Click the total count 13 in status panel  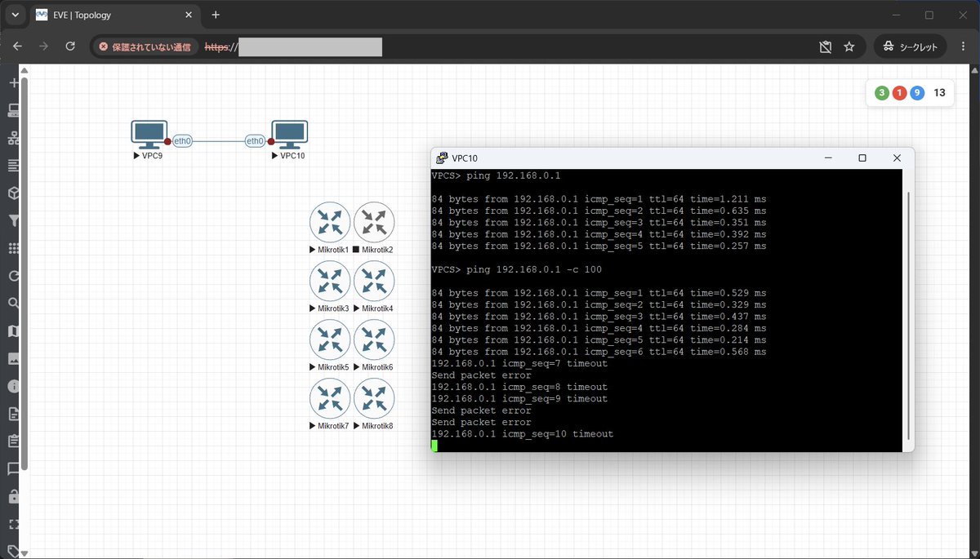pos(939,93)
